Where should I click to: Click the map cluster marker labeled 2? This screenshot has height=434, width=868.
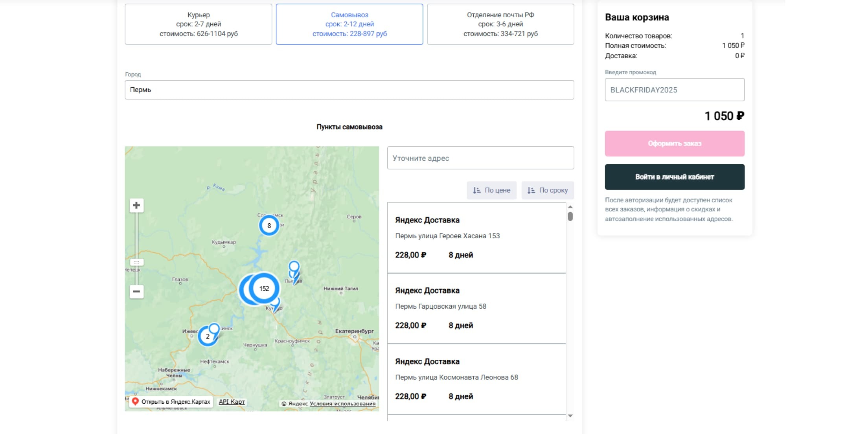tap(208, 336)
